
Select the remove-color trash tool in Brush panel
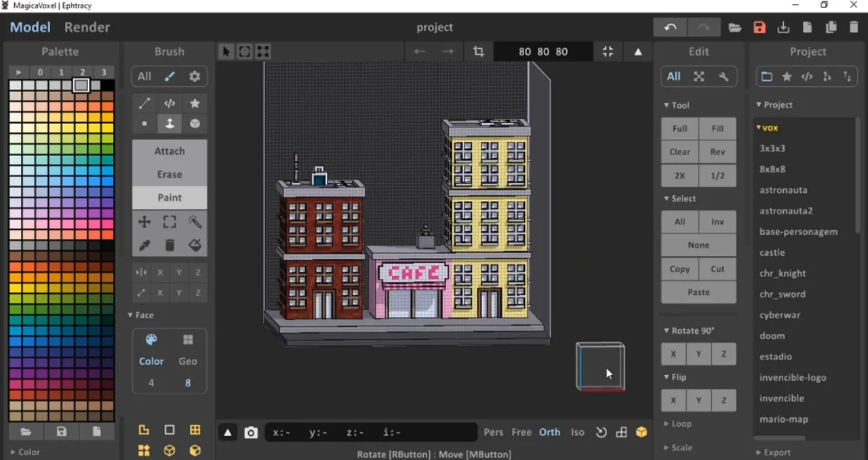(x=170, y=245)
